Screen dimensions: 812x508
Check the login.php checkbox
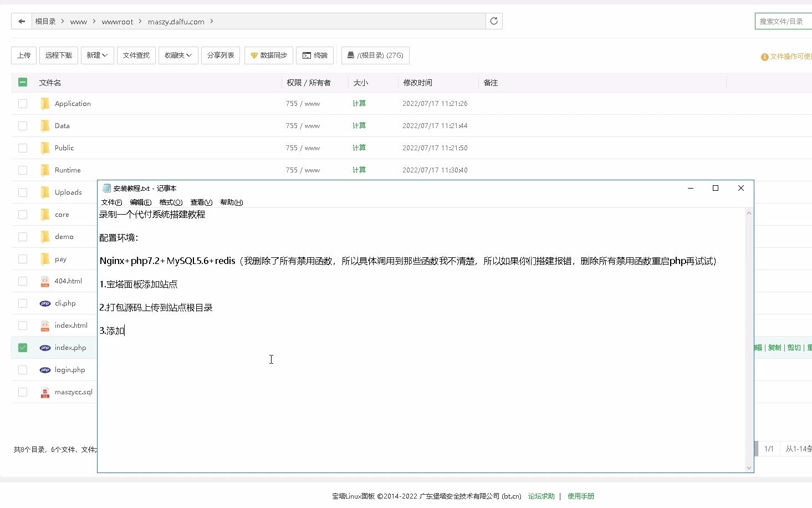[x=23, y=370]
